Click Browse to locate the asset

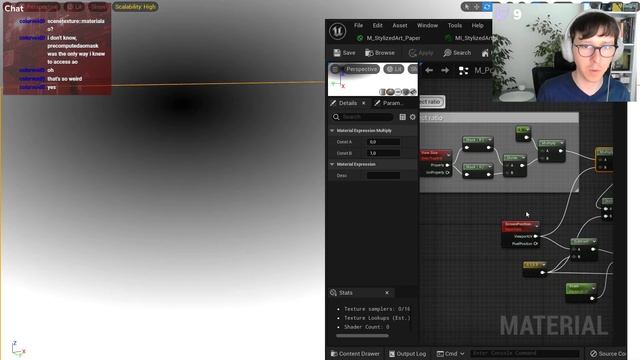click(380, 53)
